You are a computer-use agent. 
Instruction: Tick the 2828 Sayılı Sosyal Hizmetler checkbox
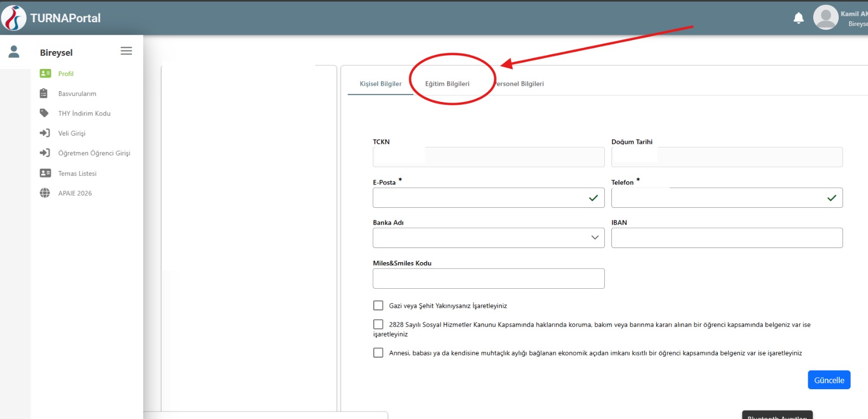click(x=378, y=324)
